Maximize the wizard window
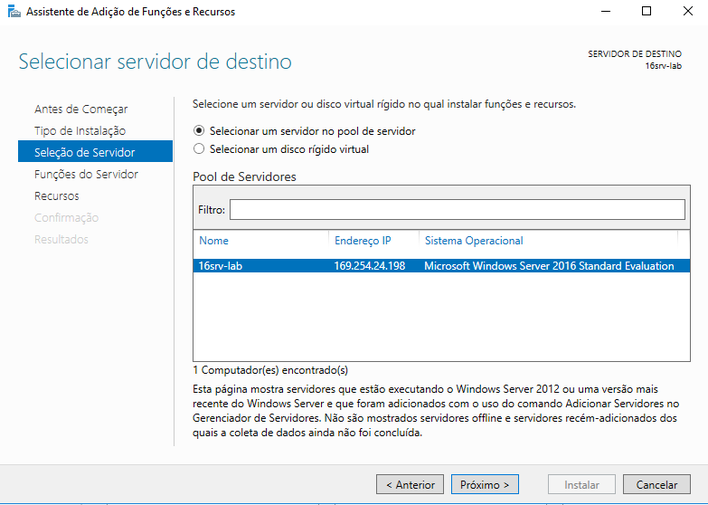 click(x=646, y=11)
